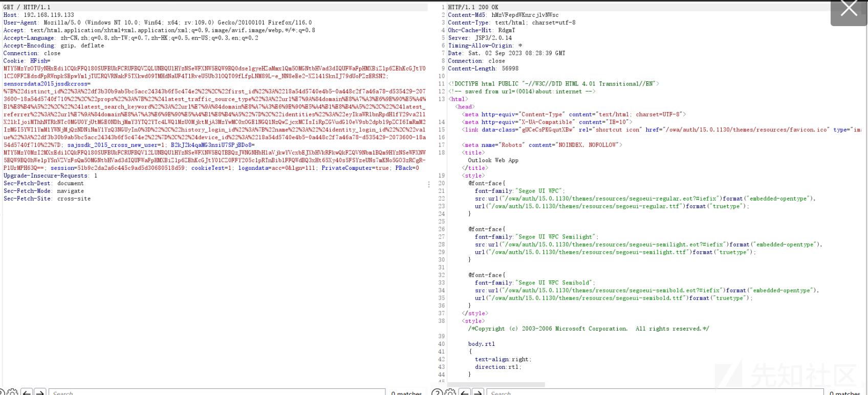Screen dimensions: 868x395
Task: Focus the response pane search field
Action: coord(655,392)
